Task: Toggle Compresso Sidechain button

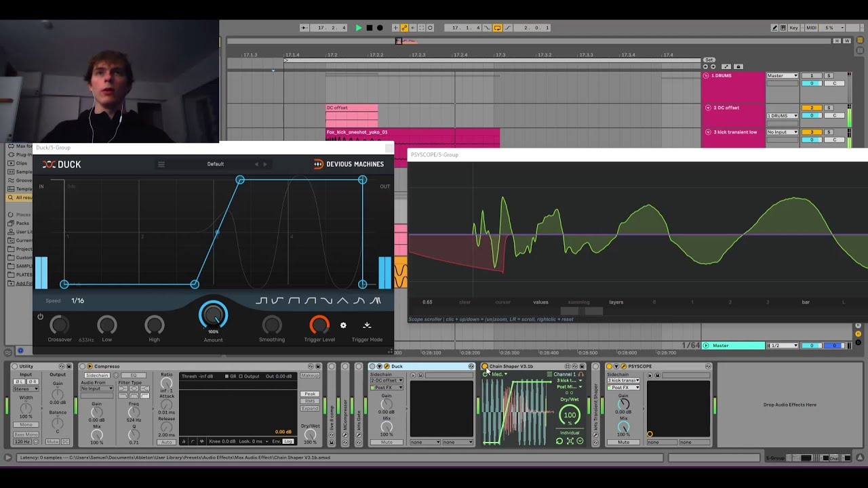Action: [96, 375]
